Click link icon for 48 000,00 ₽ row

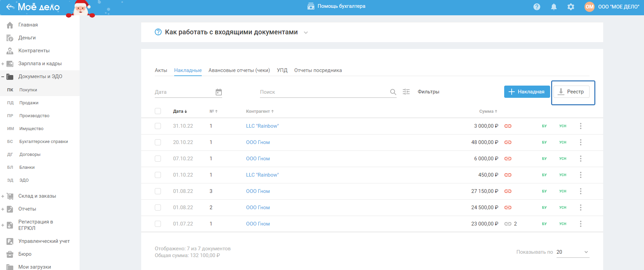[x=508, y=142]
